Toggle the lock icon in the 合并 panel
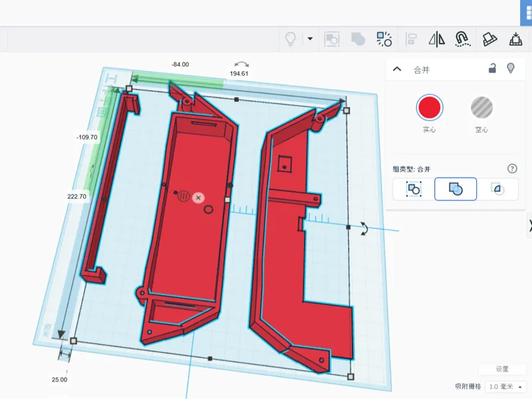Viewport: 532px width, 399px height. pyautogui.click(x=492, y=68)
